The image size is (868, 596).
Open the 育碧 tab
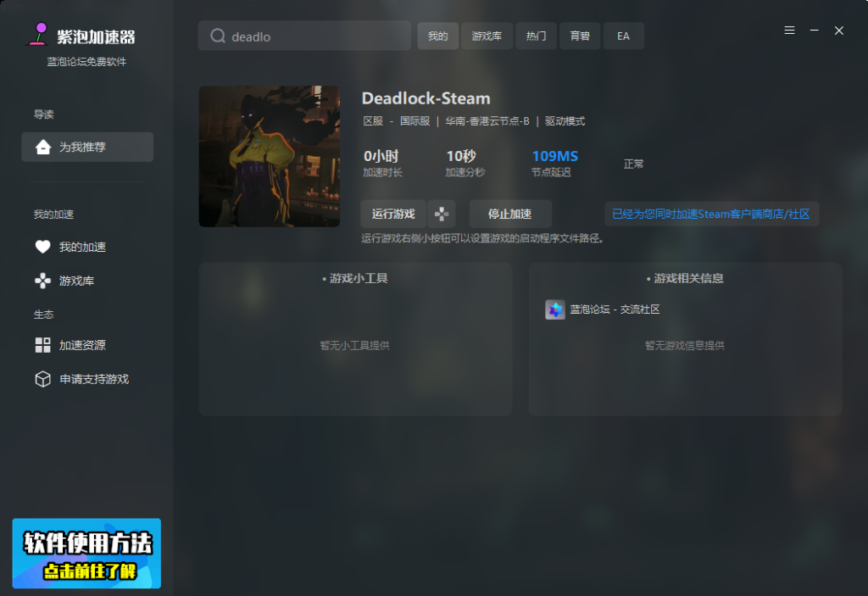pyautogui.click(x=580, y=36)
